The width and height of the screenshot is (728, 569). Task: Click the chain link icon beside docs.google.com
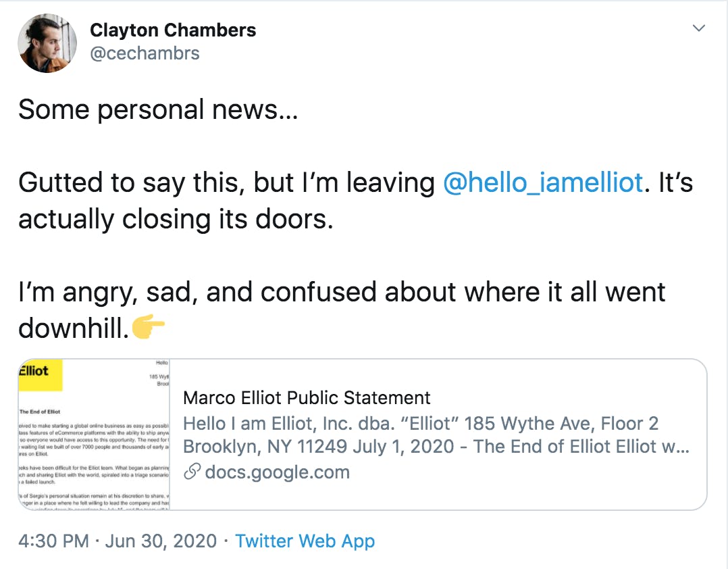click(x=192, y=472)
